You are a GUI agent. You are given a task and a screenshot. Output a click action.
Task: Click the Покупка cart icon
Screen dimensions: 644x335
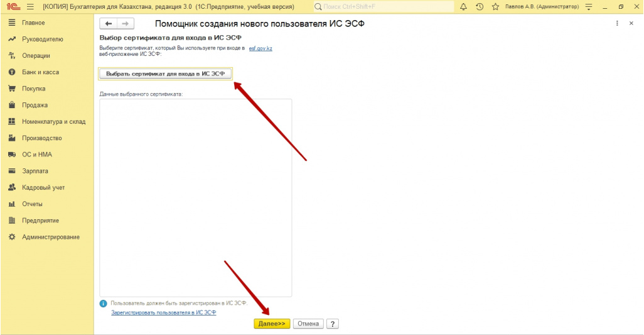[12, 89]
